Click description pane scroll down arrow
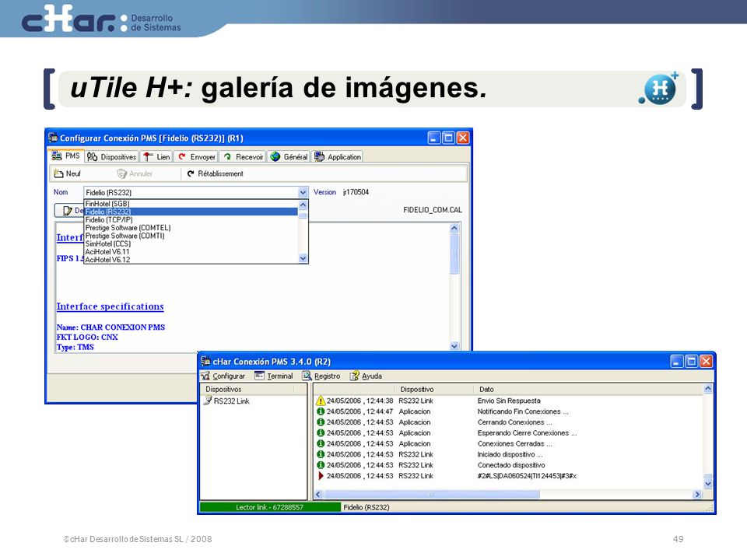 coord(454,346)
